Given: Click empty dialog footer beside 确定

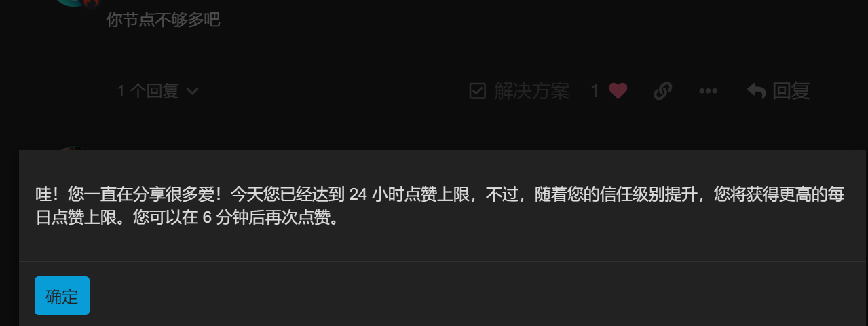Looking at the screenshot, I should pos(475,296).
